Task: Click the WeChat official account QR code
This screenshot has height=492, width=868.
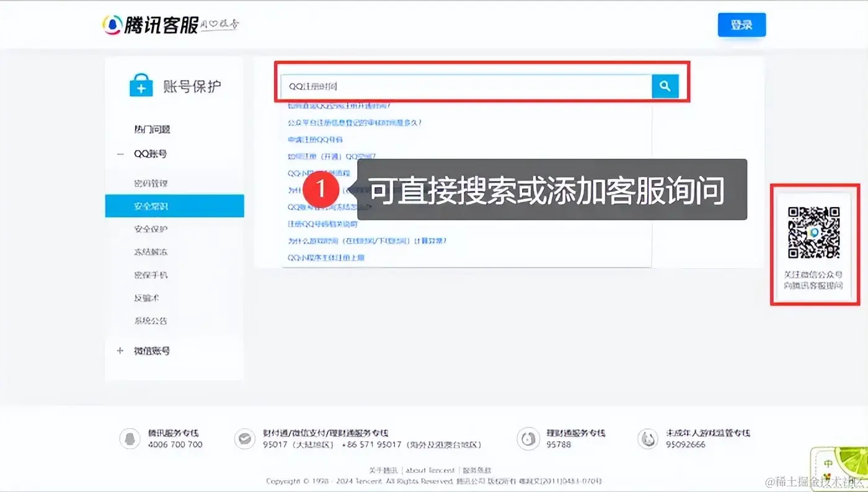Action: click(x=813, y=232)
